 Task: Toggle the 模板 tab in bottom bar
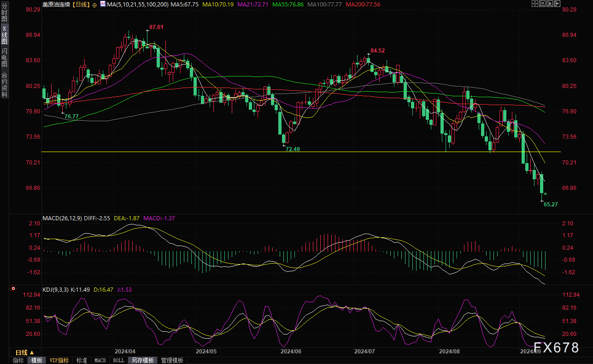tap(36, 360)
